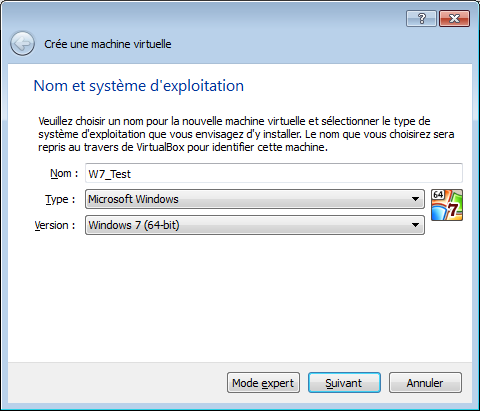Click the Type label
Image resolution: width=480 pixels, height=411 pixels.
[60, 199]
